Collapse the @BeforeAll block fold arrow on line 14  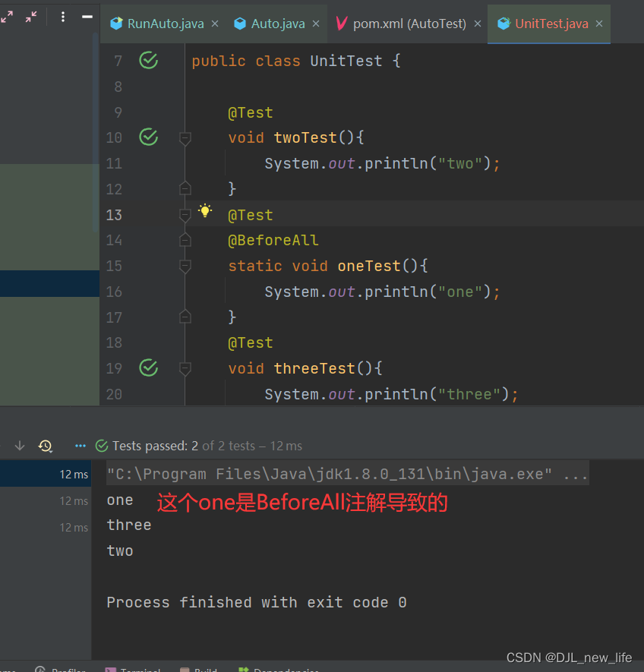pos(185,240)
